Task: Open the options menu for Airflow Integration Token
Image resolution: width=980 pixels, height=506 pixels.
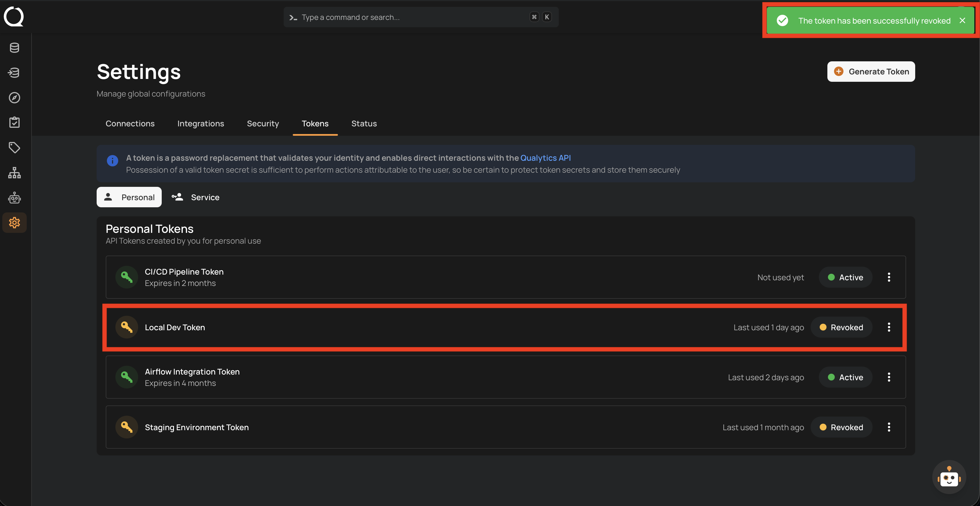Action: click(x=889, y=377)
